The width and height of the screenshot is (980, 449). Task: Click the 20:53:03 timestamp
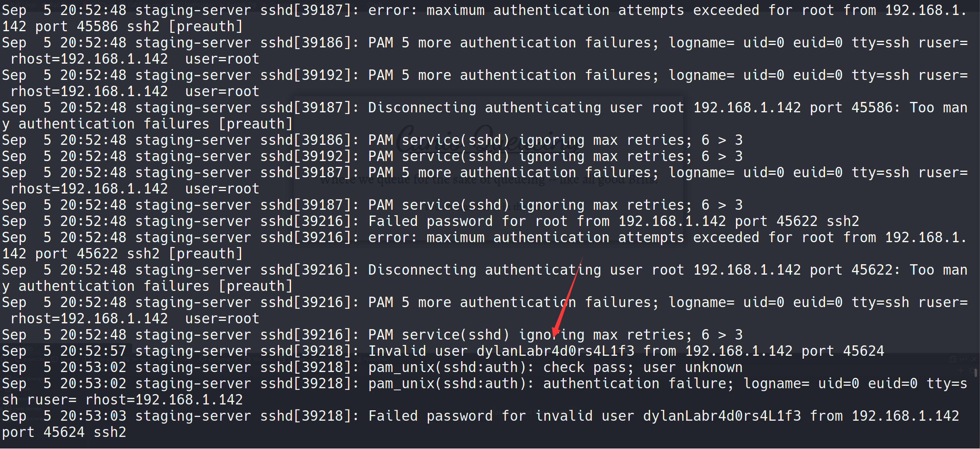(93, 416)
